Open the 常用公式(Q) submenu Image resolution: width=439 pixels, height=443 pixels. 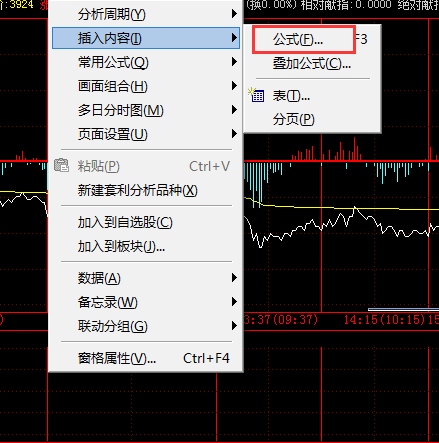click(146, 62)
